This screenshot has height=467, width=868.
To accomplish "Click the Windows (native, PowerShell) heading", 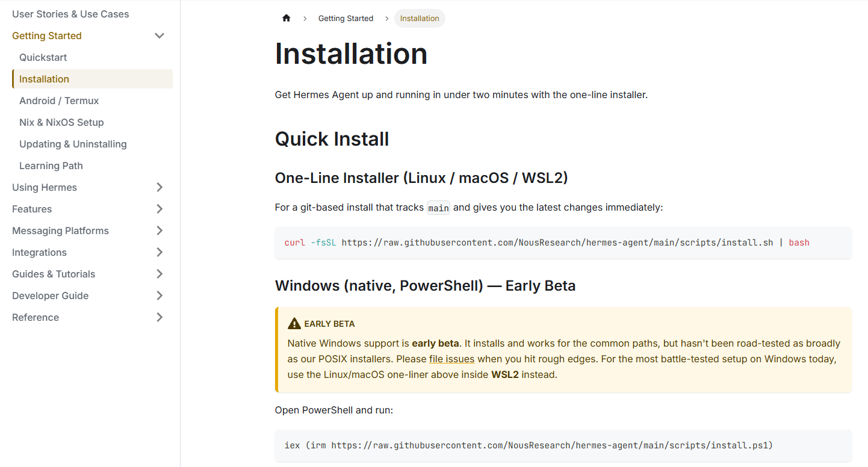I will tap(425, 286).
